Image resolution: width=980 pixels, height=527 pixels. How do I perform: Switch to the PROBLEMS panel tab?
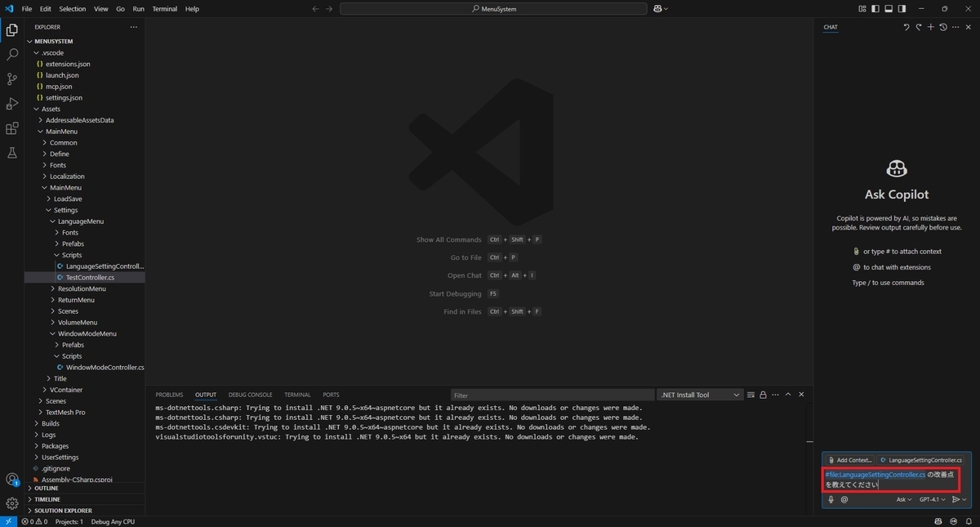(169, 395)
